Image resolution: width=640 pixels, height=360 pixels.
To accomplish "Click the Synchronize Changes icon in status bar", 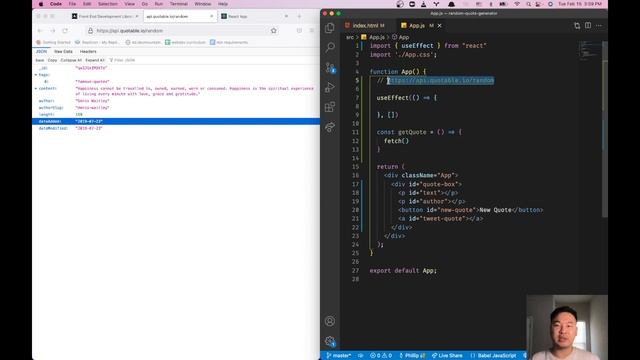I will coord(361,356).
